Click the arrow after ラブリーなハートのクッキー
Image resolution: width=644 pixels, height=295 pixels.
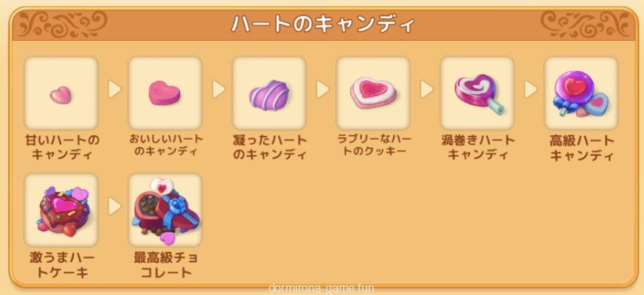426,89
